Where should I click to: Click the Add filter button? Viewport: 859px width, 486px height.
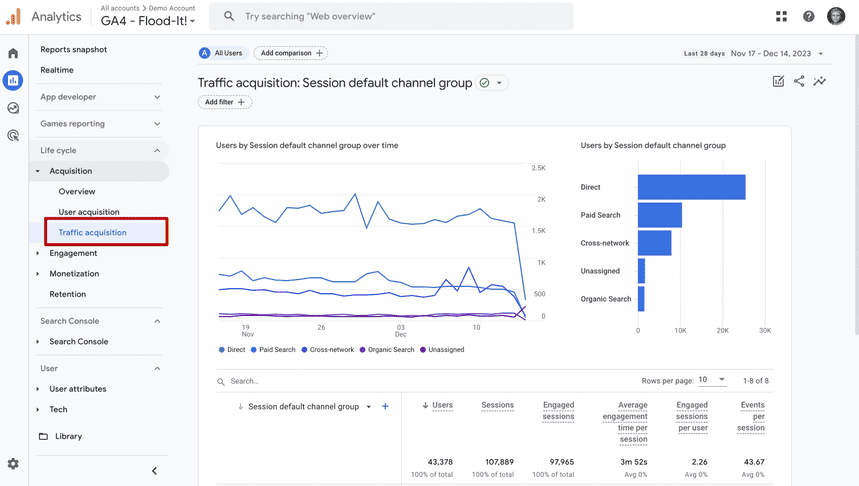225,102
